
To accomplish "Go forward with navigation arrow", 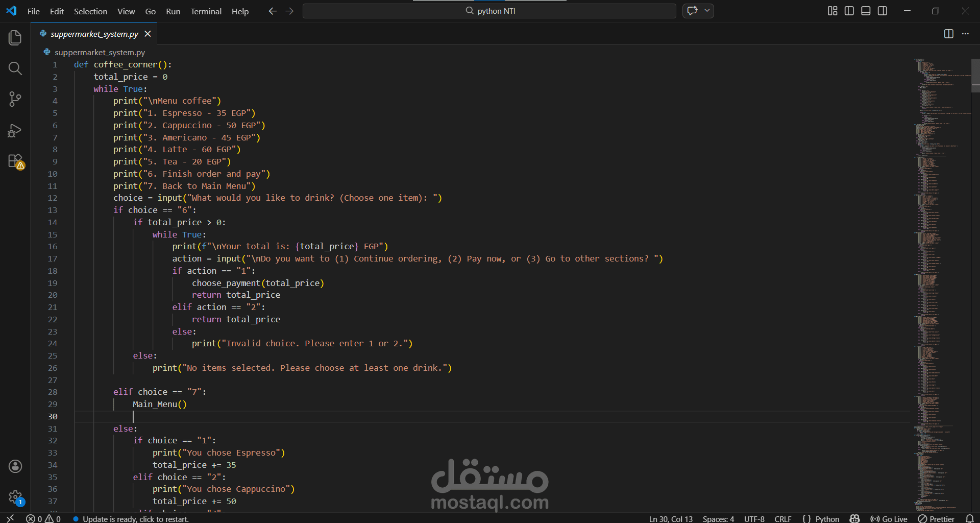I will tap(289, 11).
